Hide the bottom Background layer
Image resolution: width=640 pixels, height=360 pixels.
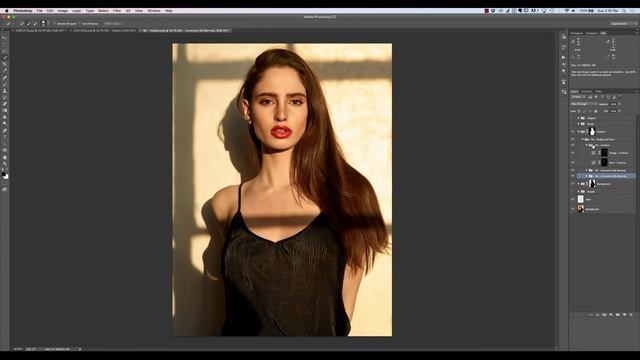tap(573, 209)
